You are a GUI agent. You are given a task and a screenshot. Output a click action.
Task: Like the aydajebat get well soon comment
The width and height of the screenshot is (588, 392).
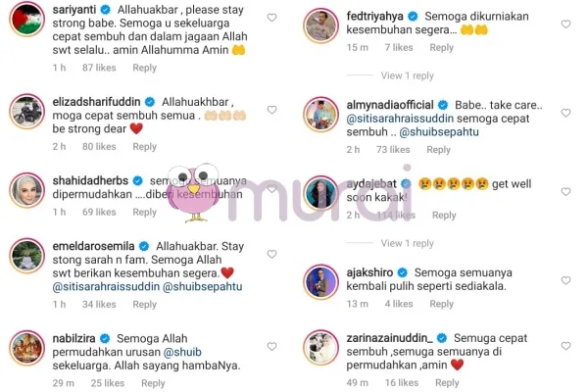pos(565,192)
